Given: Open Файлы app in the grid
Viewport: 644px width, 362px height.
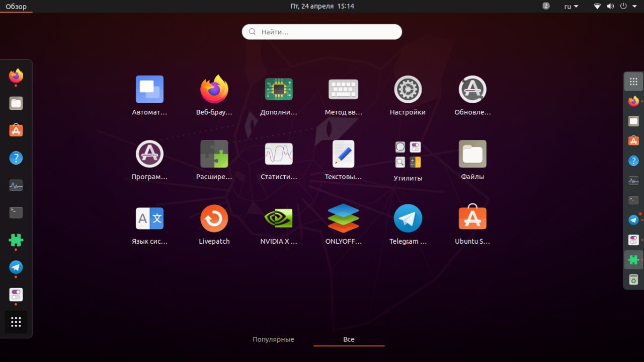Looking at the screenshot, I should coord(472,154).
